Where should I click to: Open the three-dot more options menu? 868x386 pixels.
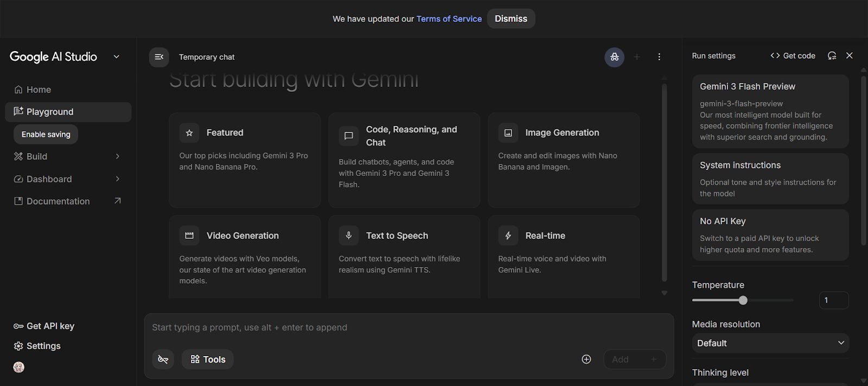point(659,57)
